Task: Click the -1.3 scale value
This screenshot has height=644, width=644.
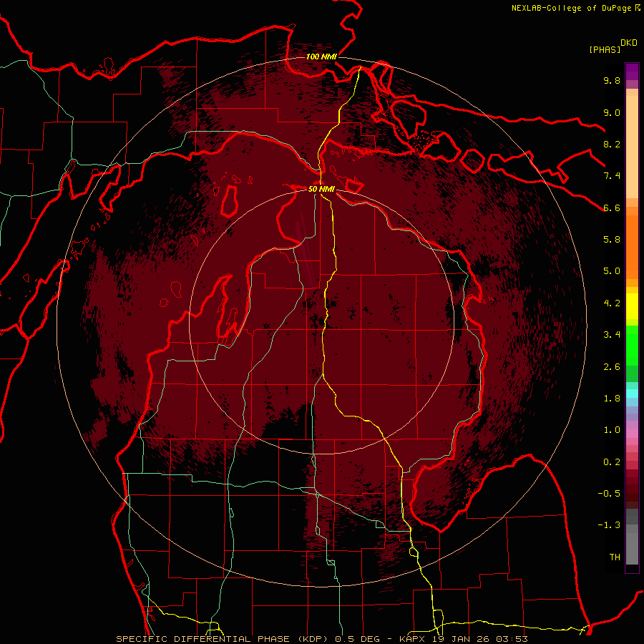Action: coord(609,525)
